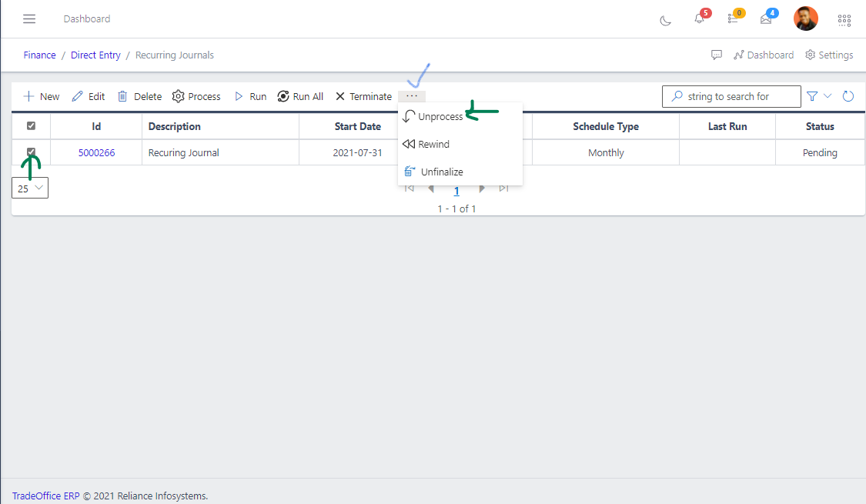Screen dimensions: 866x504
Task: Collapse the more actions ellipsis menu
Action: pyautogui.click(x=412, y=96)
